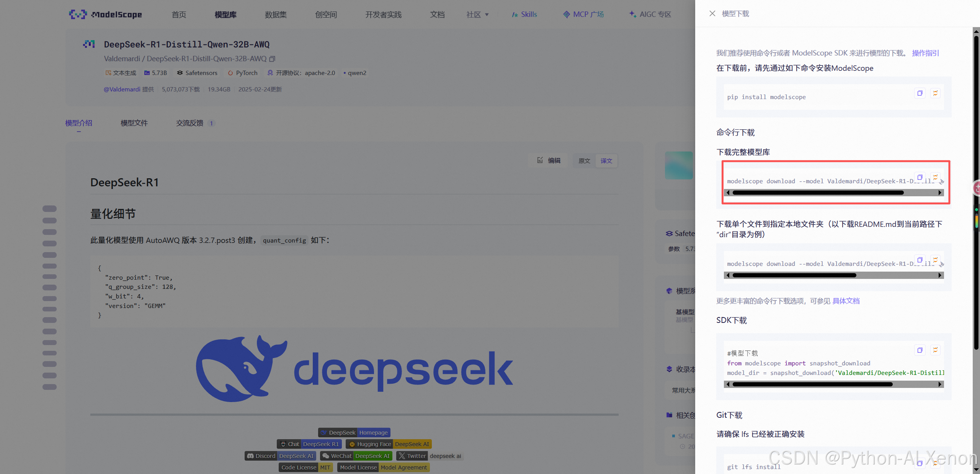This screenshot has width=980, height=474.
Task: Click the Model License Model Agreement badge
Action: [384, 467]
